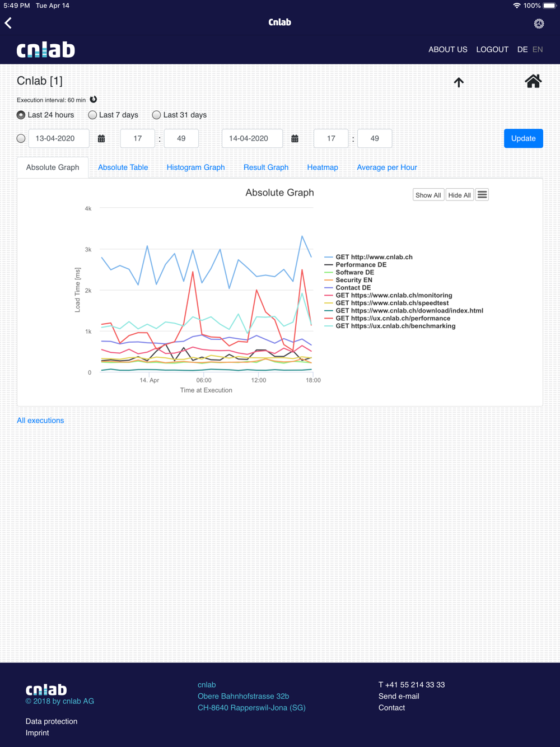Open Imprint footer link
This screenshot has width=560, height=747.
pos(37,732)
